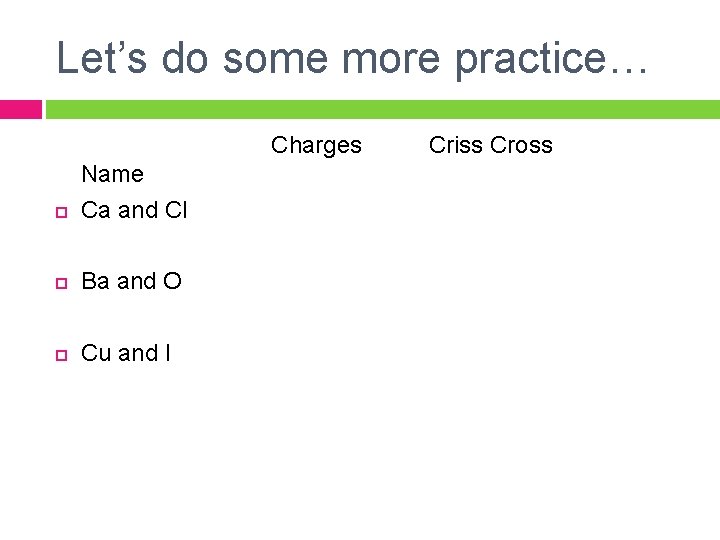Click the 'Cu' symbol in third item
The width and height of the screenshot is (720, 540).
click(96, 353)
